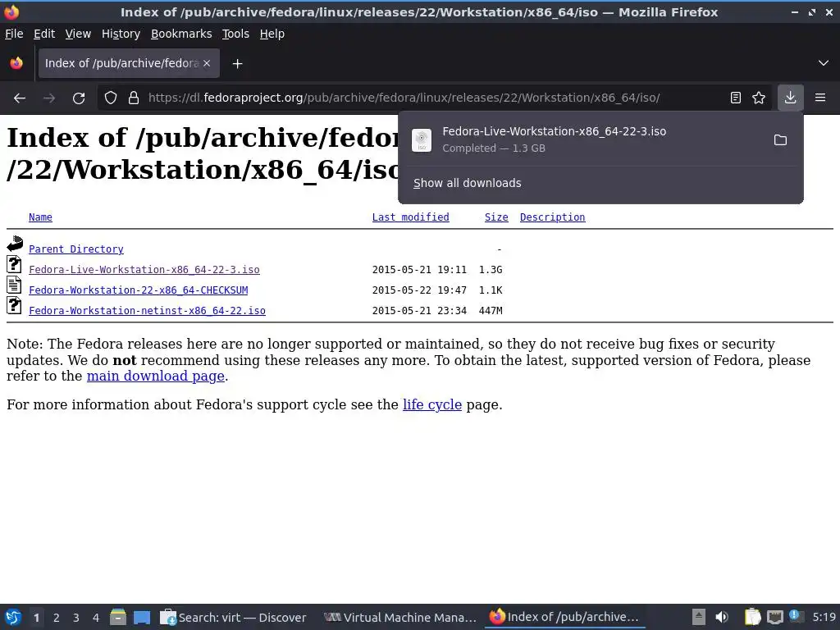Close the Index of /pub/archive tab
840x630 pixels.
click(207, 63)
